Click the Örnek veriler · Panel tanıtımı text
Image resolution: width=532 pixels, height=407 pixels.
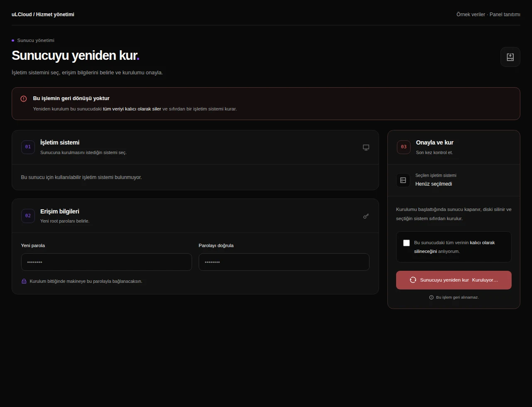[x=488, y=15]
